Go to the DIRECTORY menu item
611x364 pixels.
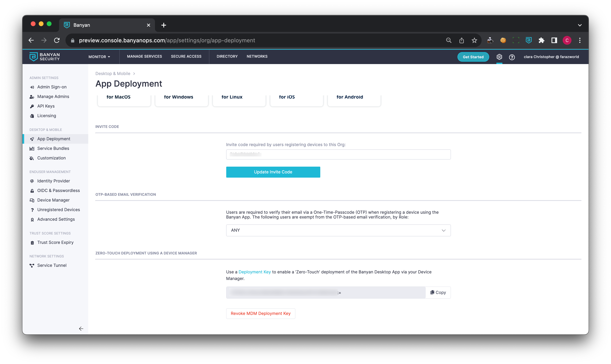click(x=227, y=56)
